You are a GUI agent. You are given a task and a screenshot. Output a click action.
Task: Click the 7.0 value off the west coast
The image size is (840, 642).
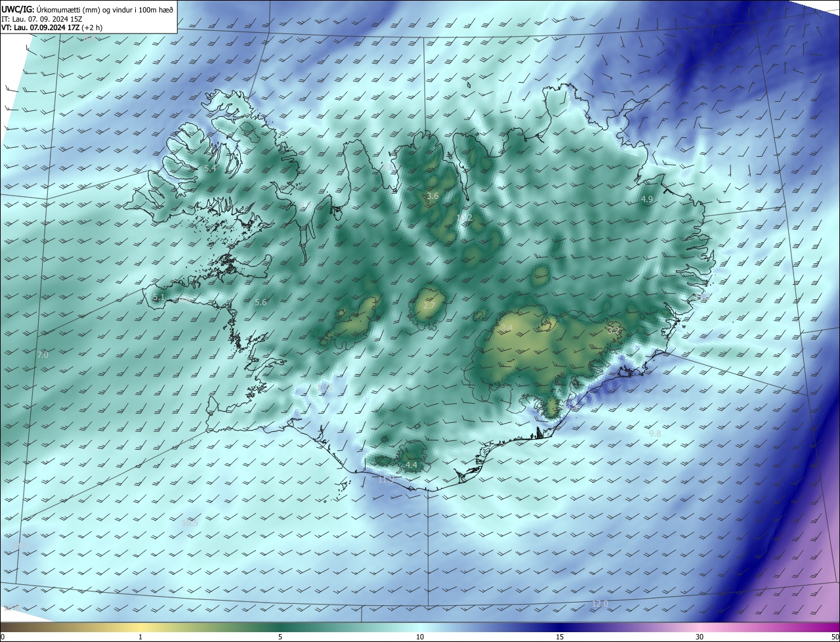pyautogui.click(x=43, y=355)
